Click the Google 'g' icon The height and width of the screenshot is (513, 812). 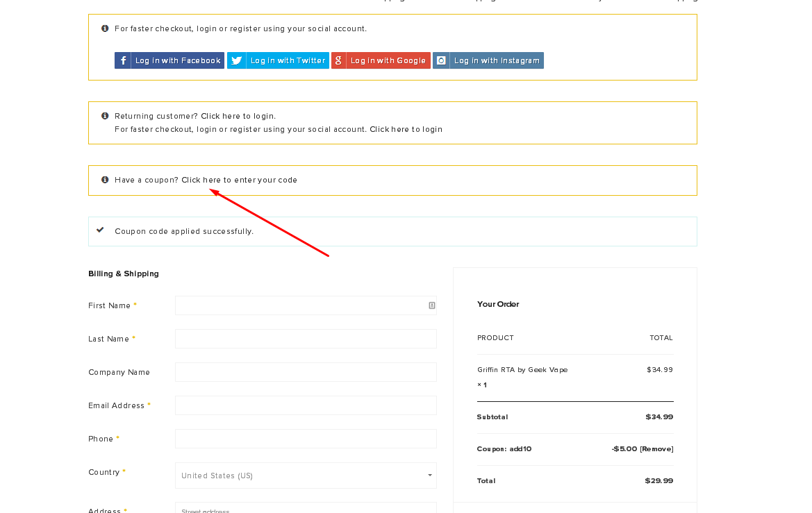339,60
